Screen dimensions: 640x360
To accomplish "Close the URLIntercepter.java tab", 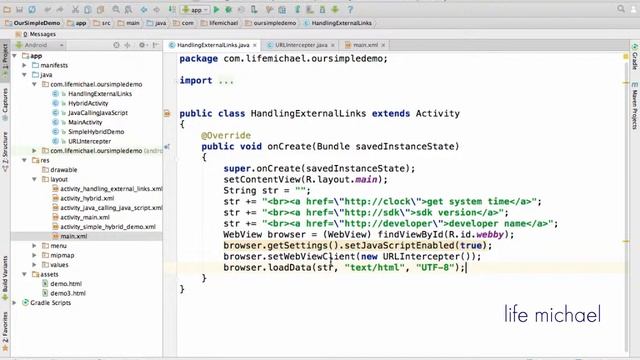I will (333, 45).
